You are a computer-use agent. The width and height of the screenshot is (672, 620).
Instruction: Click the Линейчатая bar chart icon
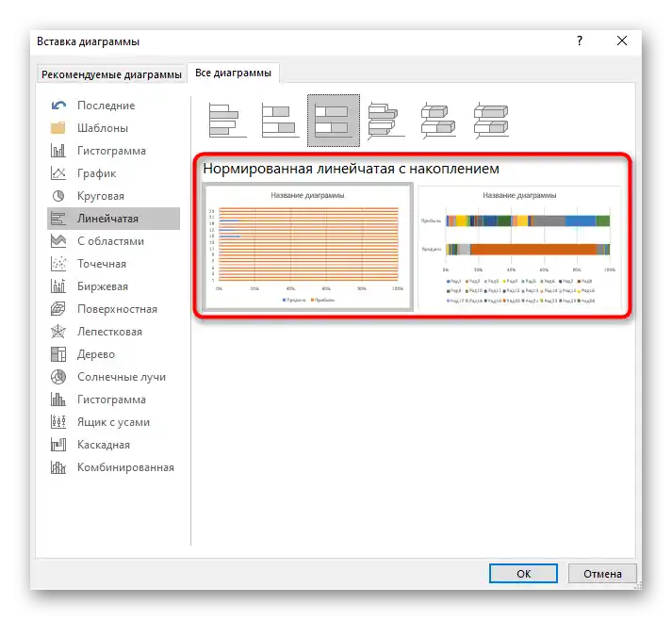click(x=58, y=219)
